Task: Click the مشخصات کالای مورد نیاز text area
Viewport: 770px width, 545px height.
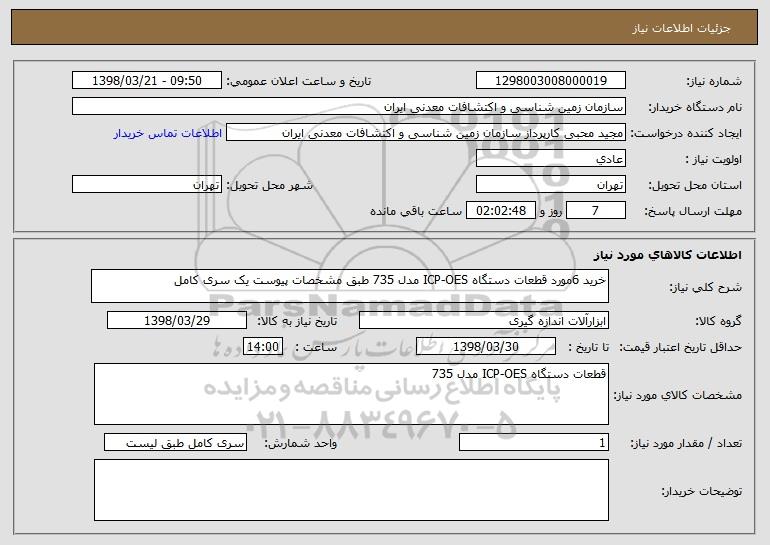Action: coord(351,394)
